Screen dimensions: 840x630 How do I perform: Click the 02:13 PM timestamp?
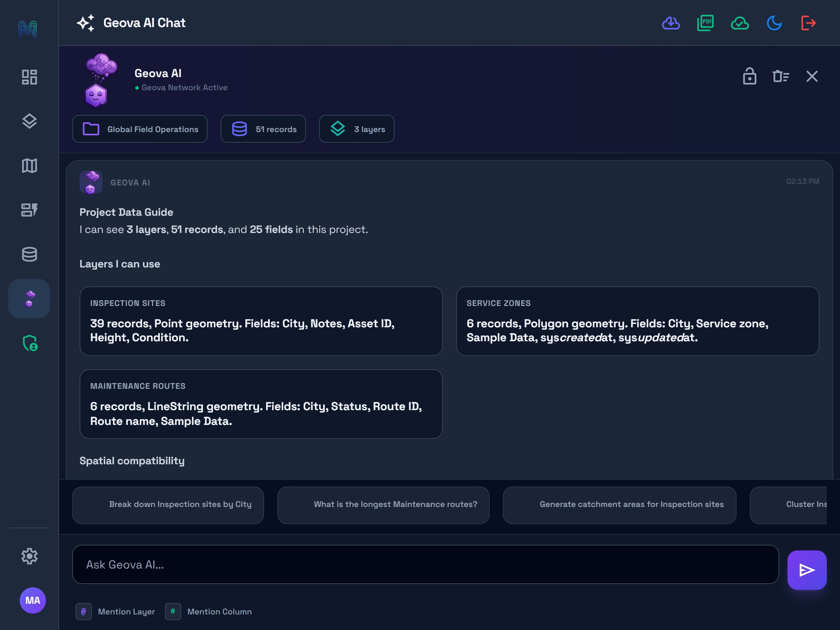pos(803,182)
